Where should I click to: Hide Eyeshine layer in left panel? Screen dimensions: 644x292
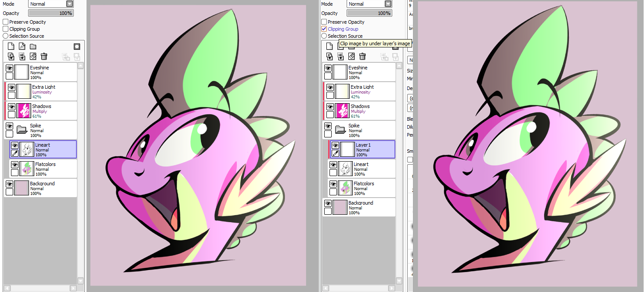(9, 68)
